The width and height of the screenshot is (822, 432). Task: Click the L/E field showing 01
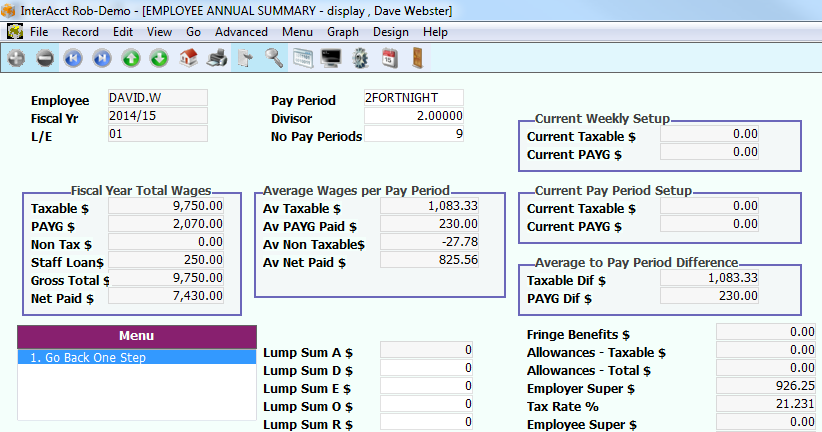tap(158, 134)
